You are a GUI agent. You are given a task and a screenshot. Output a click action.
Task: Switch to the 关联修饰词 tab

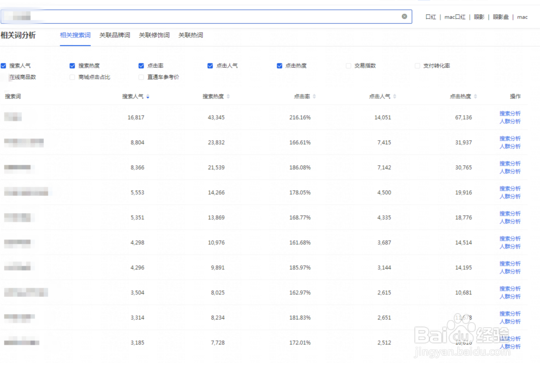[x=154, y=35]
